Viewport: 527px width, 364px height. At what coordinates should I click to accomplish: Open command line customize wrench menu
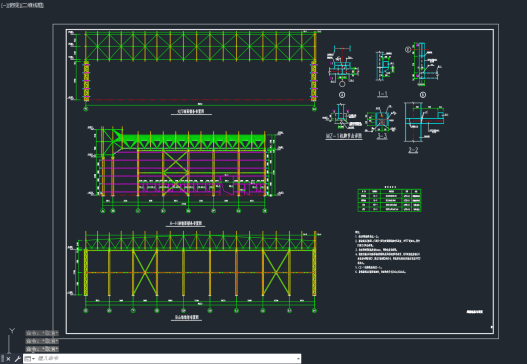click(17, 359)
